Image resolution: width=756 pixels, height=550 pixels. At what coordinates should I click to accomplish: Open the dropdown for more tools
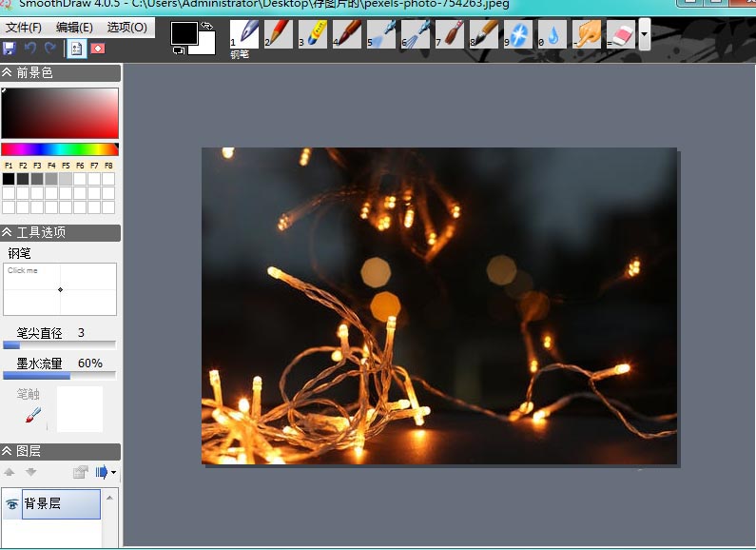coord(644,34)
